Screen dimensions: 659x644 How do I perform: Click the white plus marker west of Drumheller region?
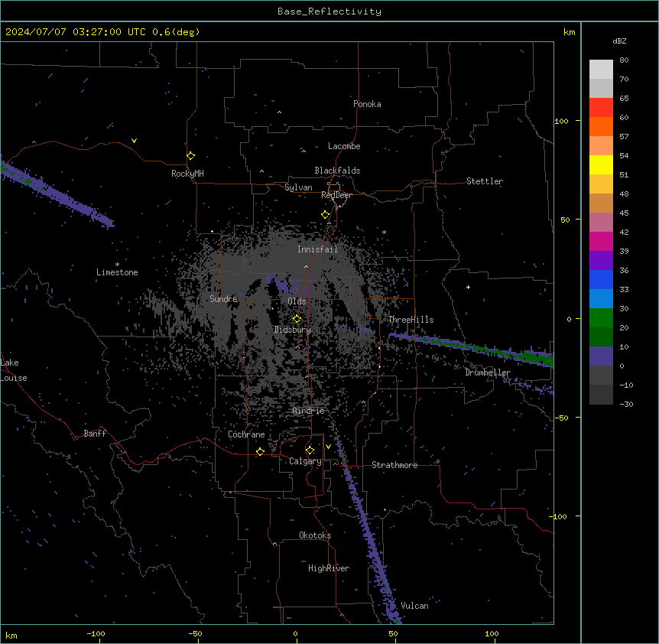468,287
